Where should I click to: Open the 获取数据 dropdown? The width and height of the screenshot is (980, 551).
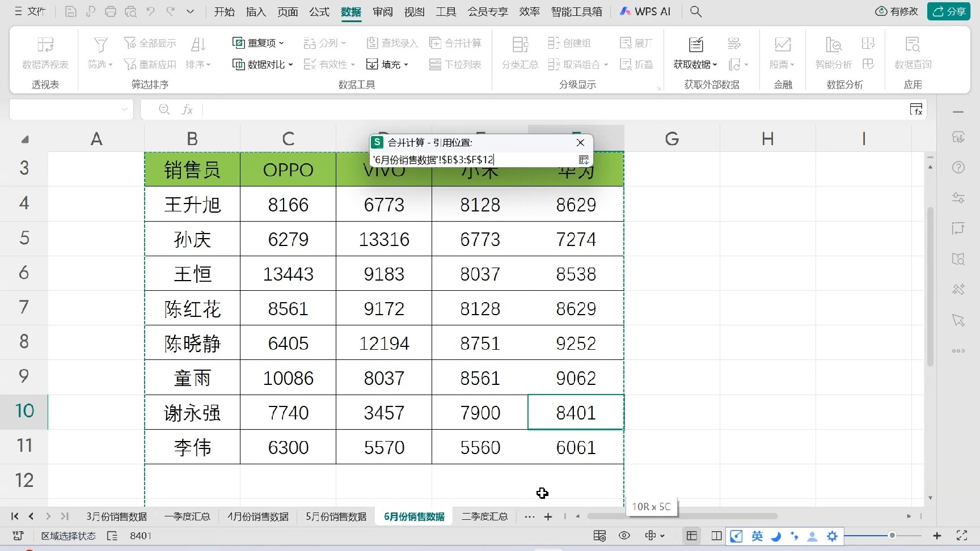pyautogui.click(x=695, y=64)
